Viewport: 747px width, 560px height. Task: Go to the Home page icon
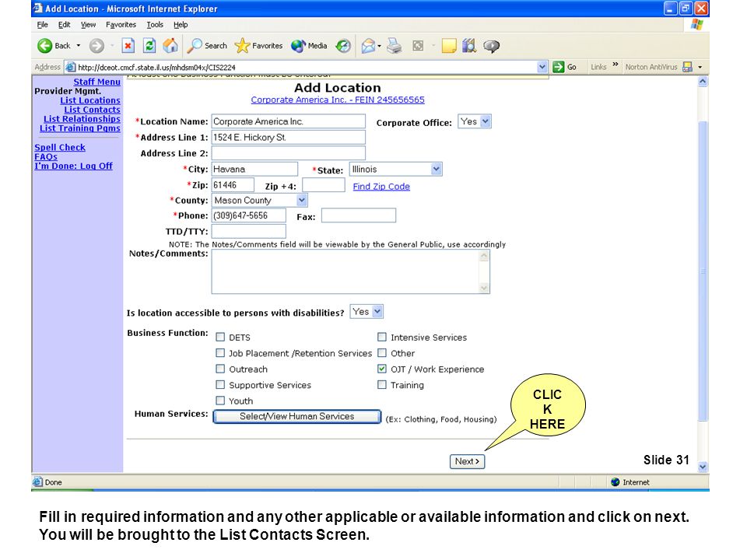(x=170, y=46)
